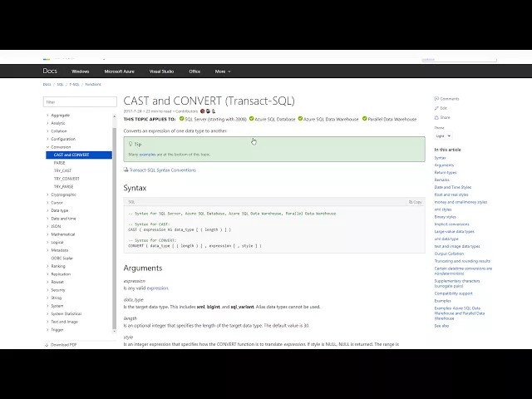Viewport: 532px width, 399px height.
Task: Click the sidebar scrollbar down arrow
Action: pyautogui.click(x=115, y=331)
